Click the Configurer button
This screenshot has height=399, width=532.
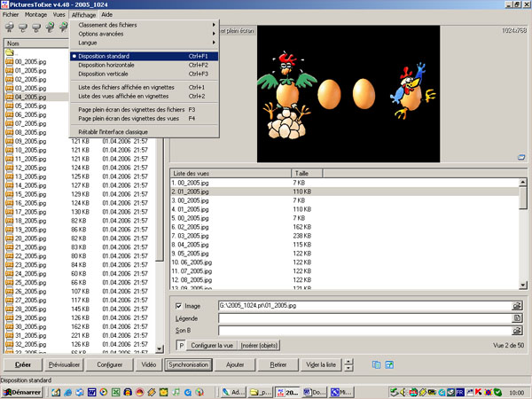click(109, 364)
